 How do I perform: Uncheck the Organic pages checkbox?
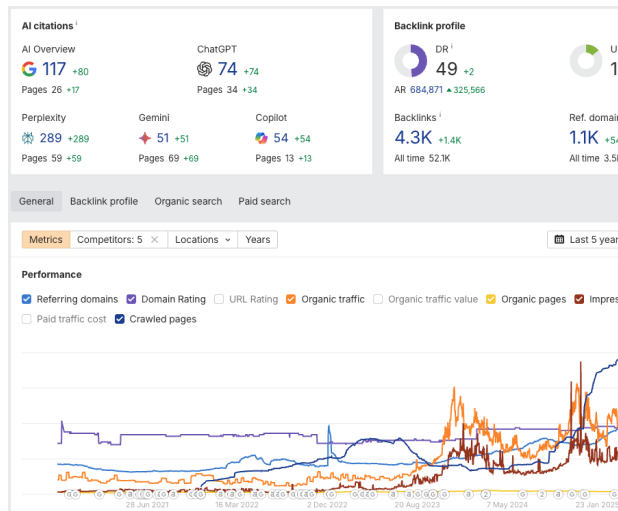[x=491, y=299]
